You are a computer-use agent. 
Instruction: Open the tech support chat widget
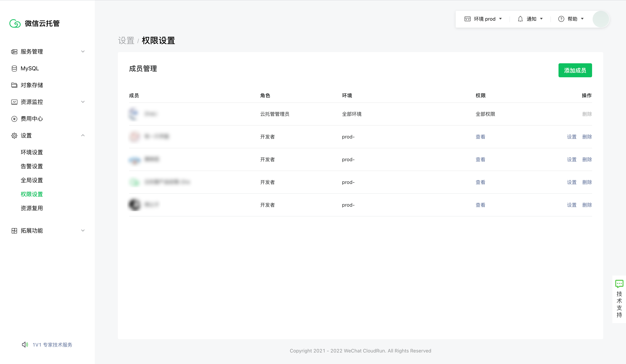click(619, 299)
